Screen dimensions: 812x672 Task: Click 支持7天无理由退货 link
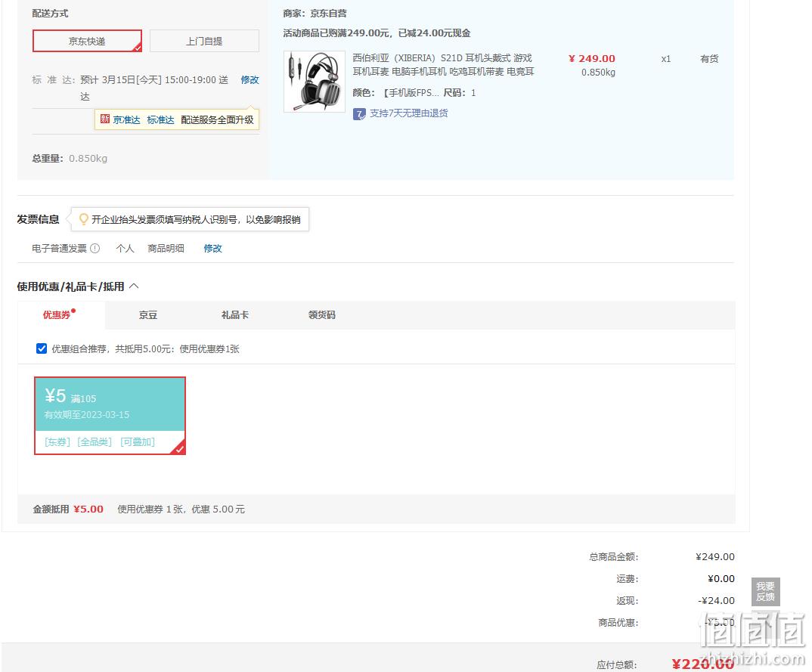[x=408, y=113]
